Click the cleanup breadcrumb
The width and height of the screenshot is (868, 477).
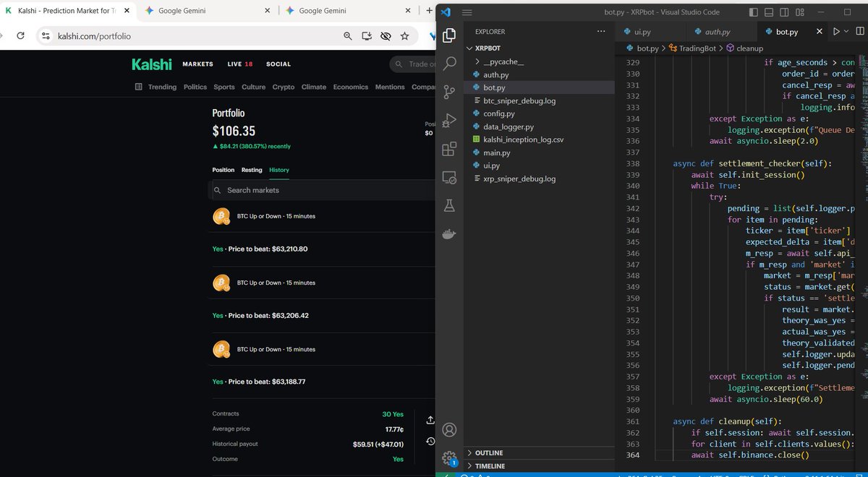[x=744, y=48]
